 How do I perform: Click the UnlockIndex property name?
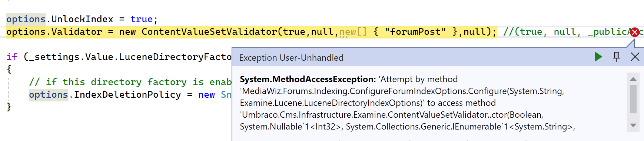click(x=82, y=19)
